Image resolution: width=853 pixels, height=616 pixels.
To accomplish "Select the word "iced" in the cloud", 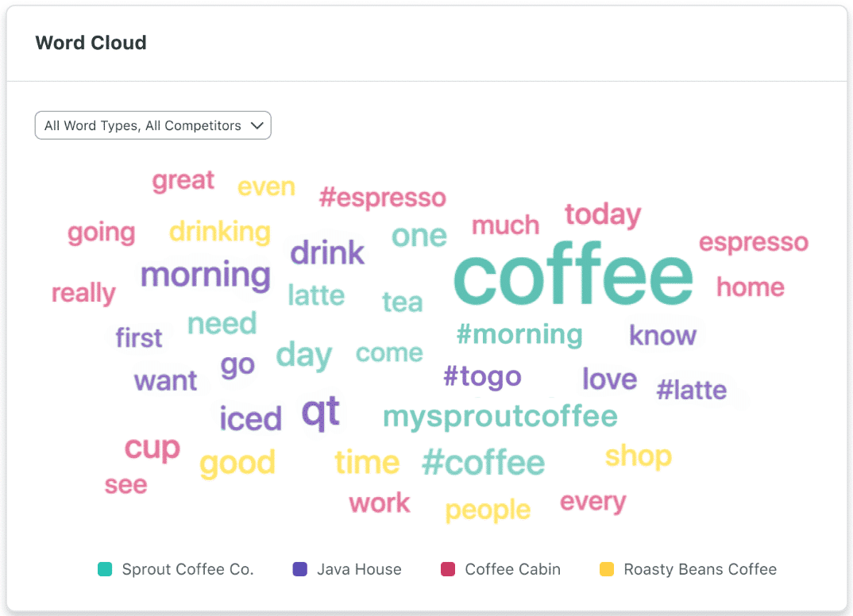I will click(x=250, y=418).
